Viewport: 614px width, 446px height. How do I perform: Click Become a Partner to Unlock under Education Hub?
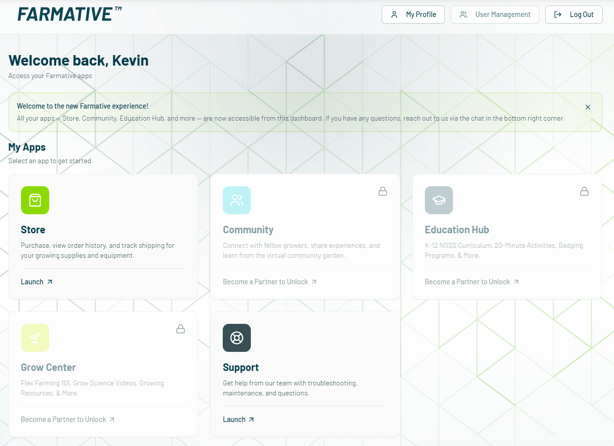(472, 282)
